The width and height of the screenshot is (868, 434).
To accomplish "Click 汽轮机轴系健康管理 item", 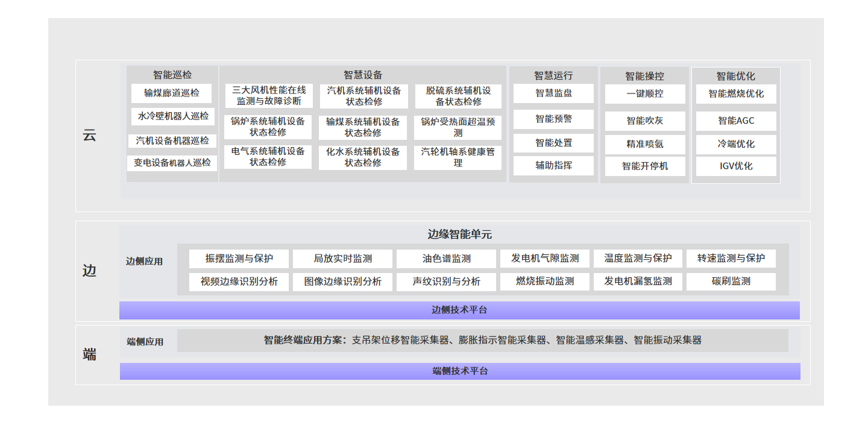I will pyautogui.click(x=458, y=157).
